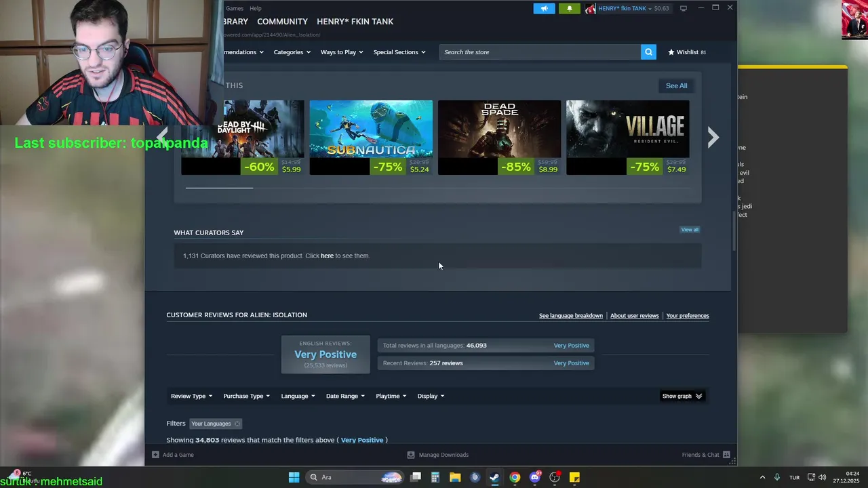Image resolution: width=868 pixels, height=488 pixels.
Task: Open the Calculator app from taskbar
Action: (435, 477)
